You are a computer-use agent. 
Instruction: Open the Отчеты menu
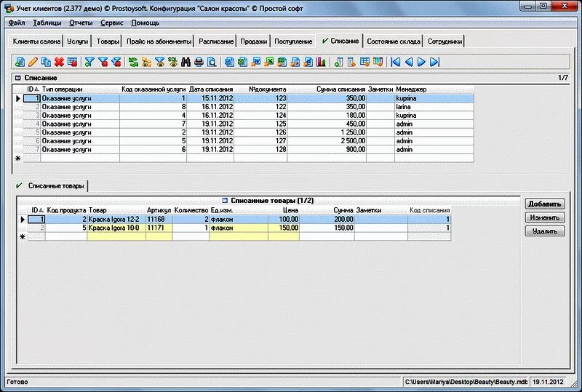(x=81, y=23)
